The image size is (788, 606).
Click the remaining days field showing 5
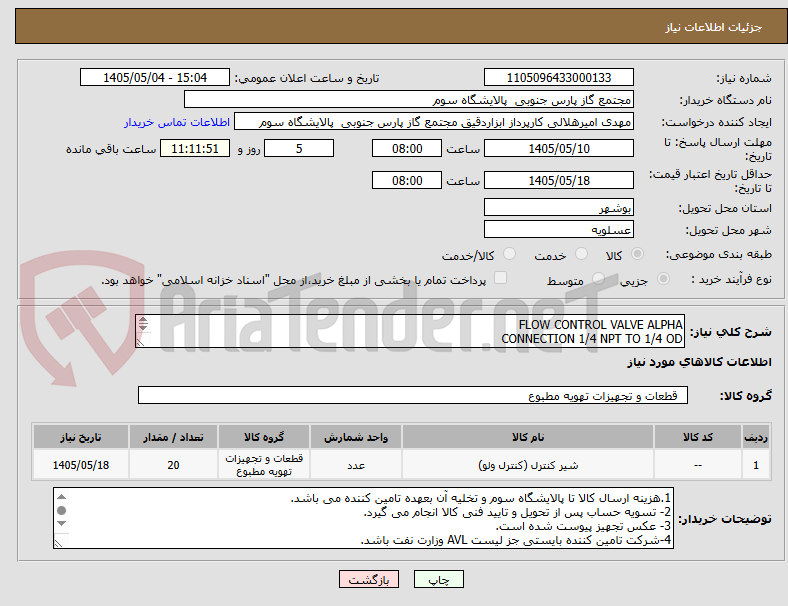(299, 149)
